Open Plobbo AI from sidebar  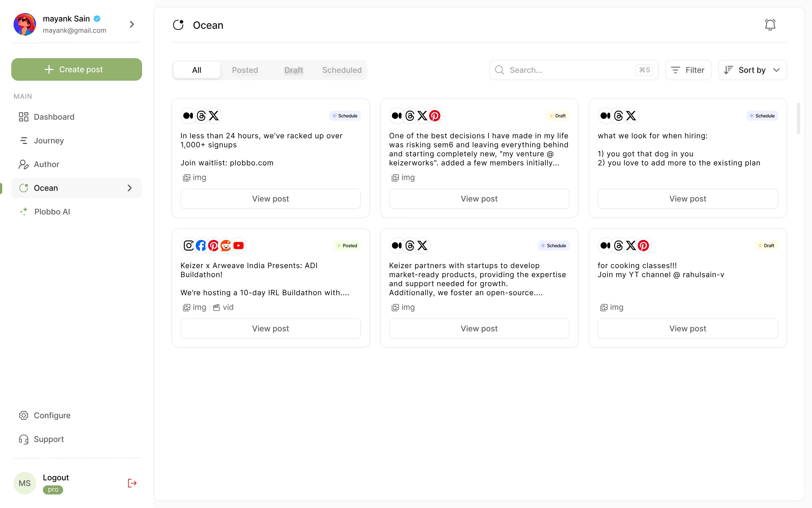[x=76, y=212]
